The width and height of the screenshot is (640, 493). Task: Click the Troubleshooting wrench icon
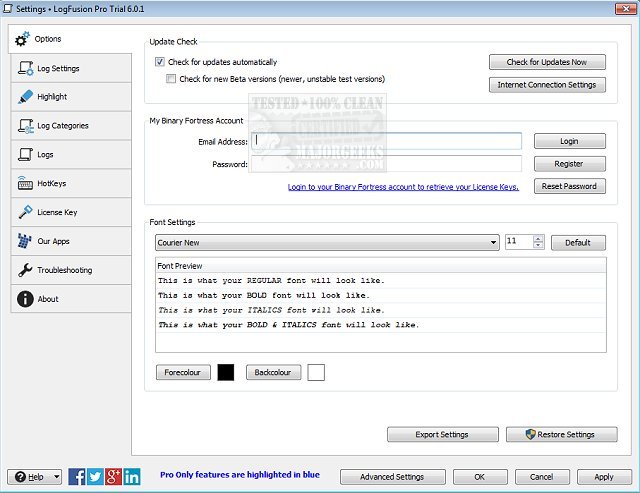coord(25,270)
